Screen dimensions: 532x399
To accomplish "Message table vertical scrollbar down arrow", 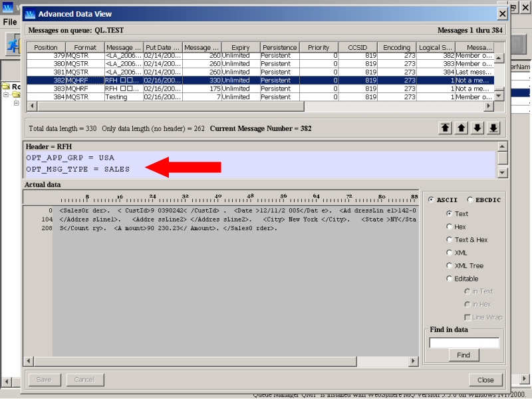I will tap(498, 96).
